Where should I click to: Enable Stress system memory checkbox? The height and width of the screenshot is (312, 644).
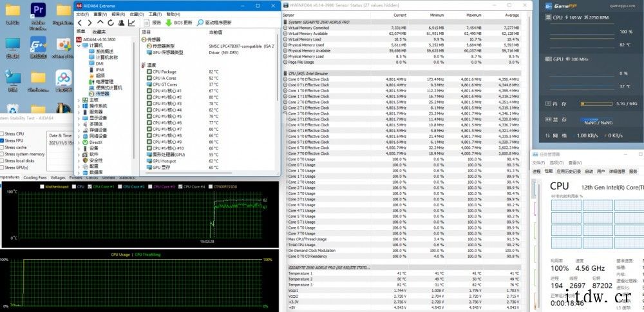click(2, 154)
